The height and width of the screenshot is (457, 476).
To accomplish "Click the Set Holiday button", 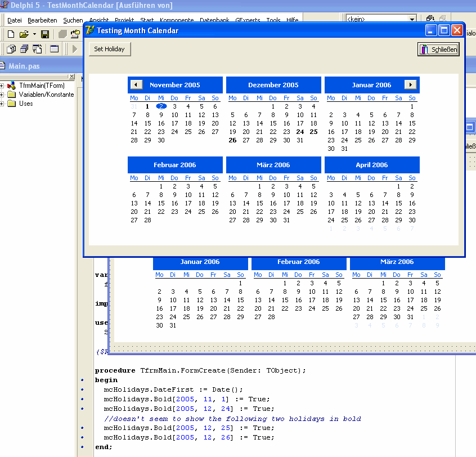I will [x=110, y=49].
